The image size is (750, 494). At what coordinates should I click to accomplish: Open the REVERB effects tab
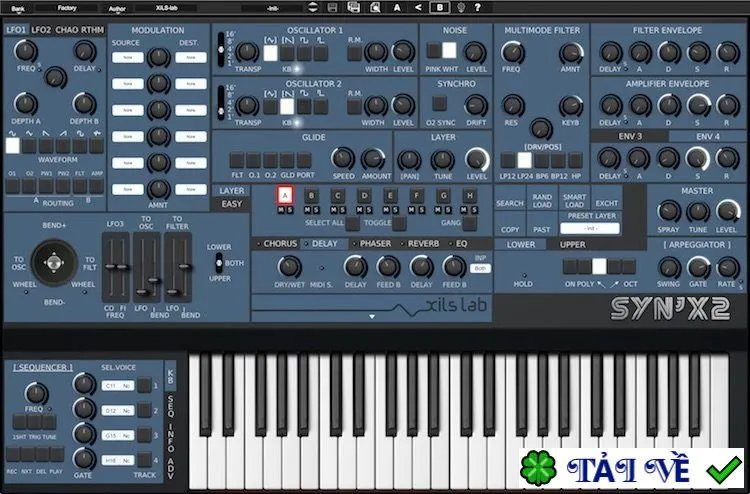[x=423, y=243]
